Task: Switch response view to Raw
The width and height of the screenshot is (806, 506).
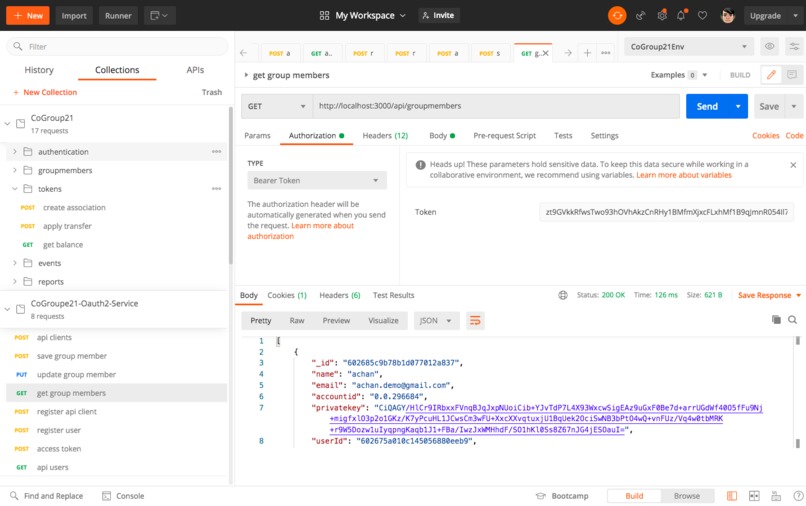Action: (297, 320)
